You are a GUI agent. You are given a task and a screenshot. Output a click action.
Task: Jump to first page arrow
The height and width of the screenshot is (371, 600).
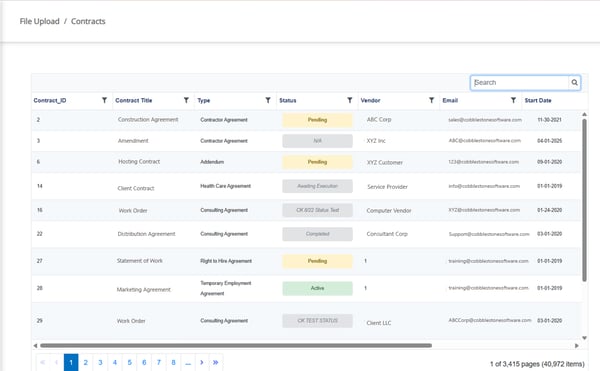[x=42, y=362]
